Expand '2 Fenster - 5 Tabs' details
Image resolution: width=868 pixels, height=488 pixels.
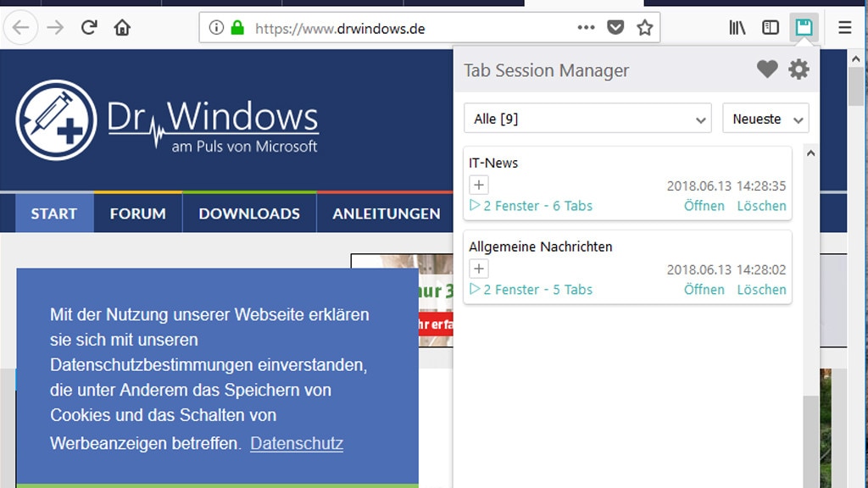(x=531, y=290)
